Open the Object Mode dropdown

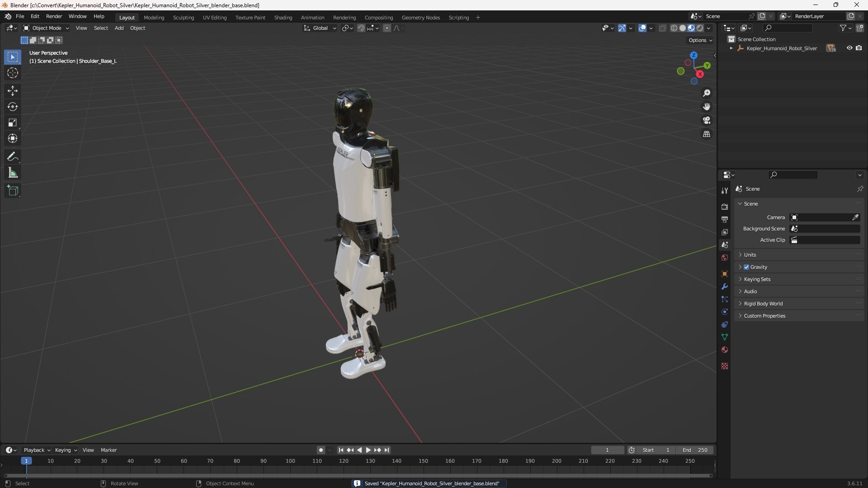coord(47,28)
